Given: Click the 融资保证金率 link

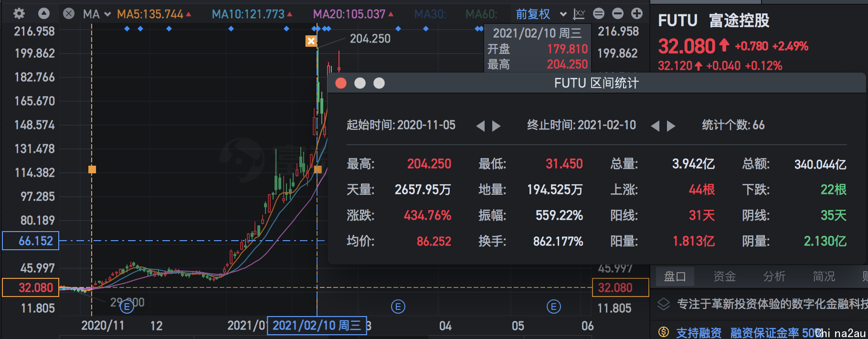Looking at the screenshot, I should point(765,333).
